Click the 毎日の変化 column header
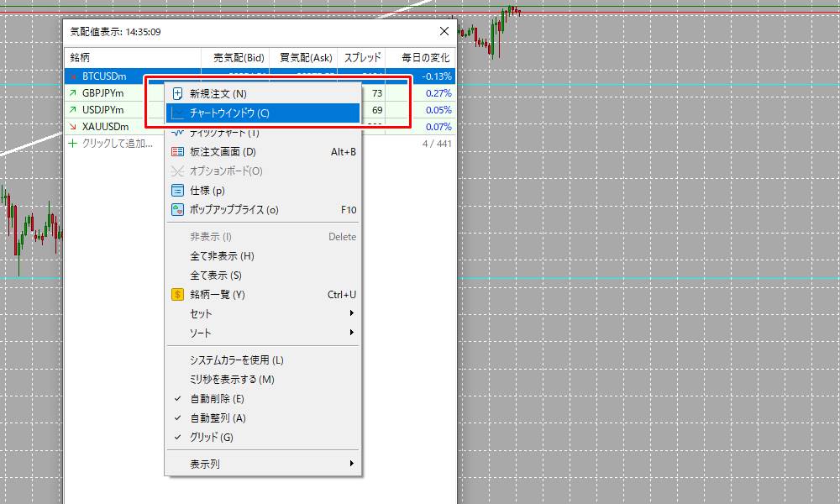This screenshot has height=504, width=840. coord(419,58)
